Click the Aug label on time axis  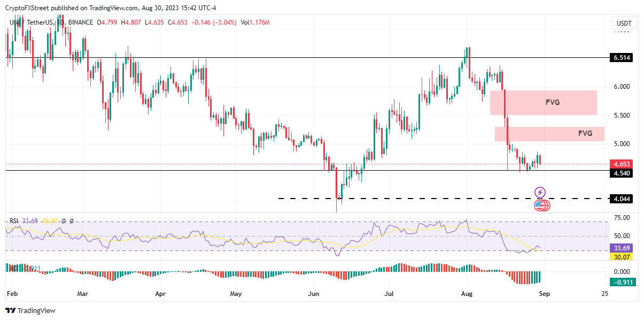pos(468,294)
